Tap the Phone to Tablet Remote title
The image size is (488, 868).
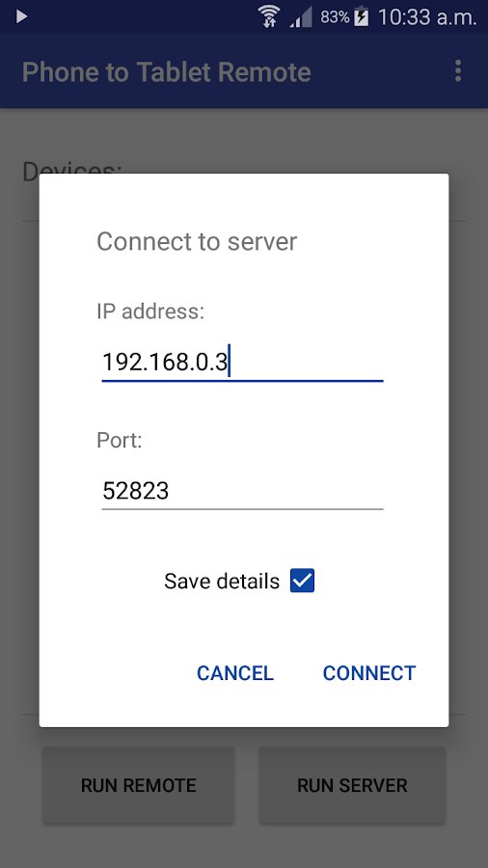[167, 72]
